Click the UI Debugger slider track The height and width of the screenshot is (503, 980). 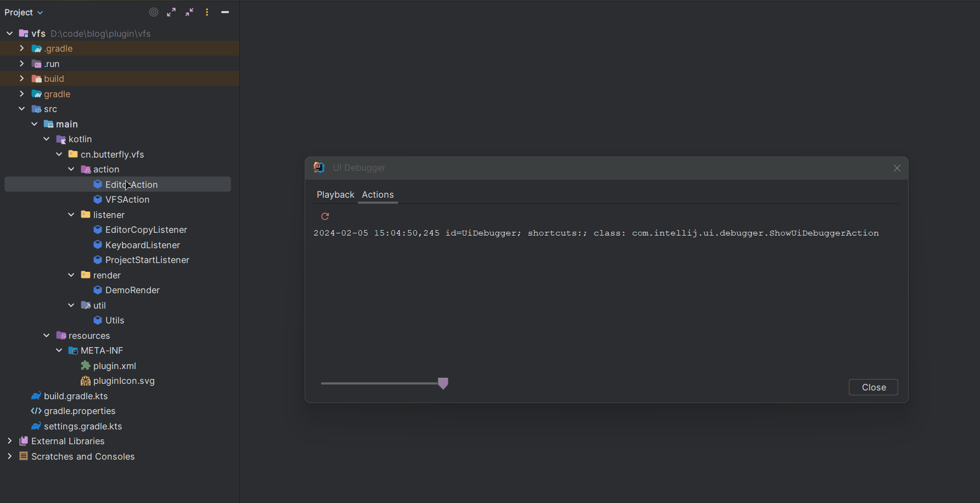[x=379, y=383]
